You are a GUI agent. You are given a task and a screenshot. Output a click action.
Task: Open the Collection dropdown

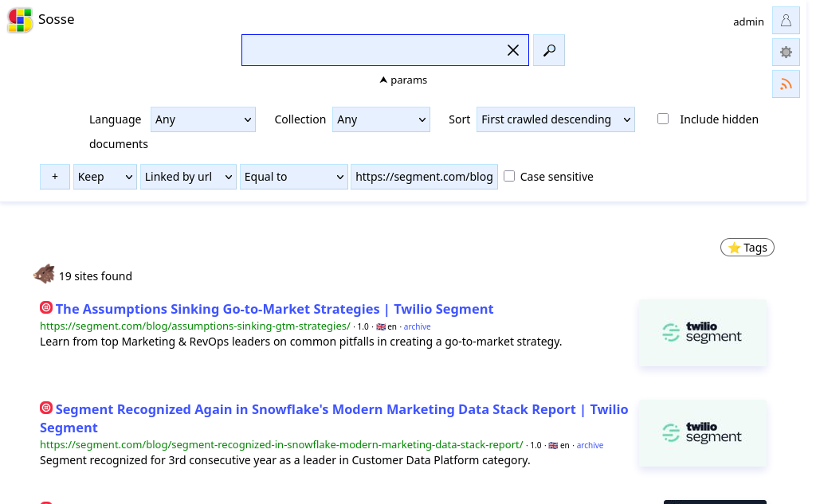pos(381,119)
